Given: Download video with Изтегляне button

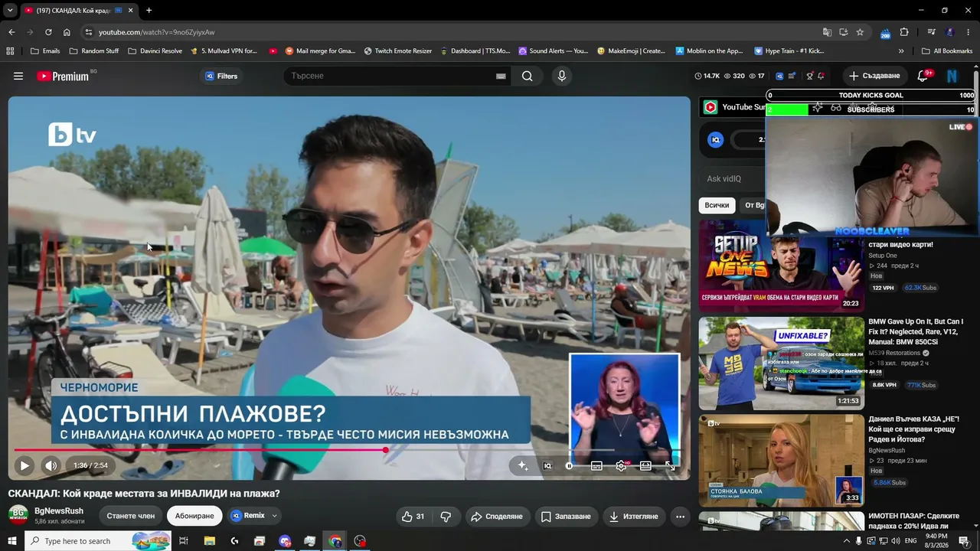Looking at the screenshot, I should coord(633,517).
